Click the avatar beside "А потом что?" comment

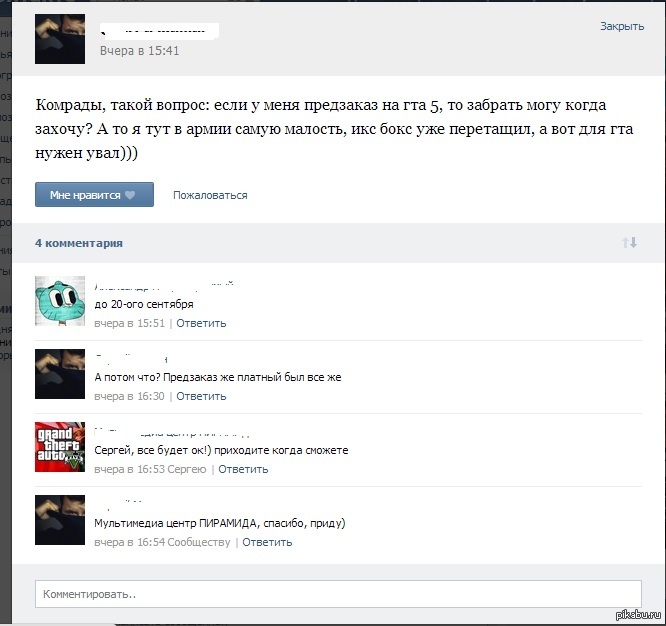pos(60,374)
